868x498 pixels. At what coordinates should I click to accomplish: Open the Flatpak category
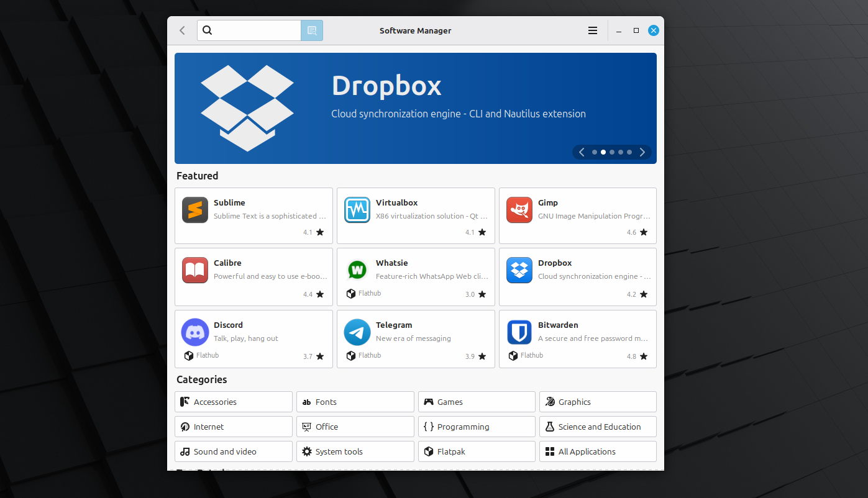(476, 451)
